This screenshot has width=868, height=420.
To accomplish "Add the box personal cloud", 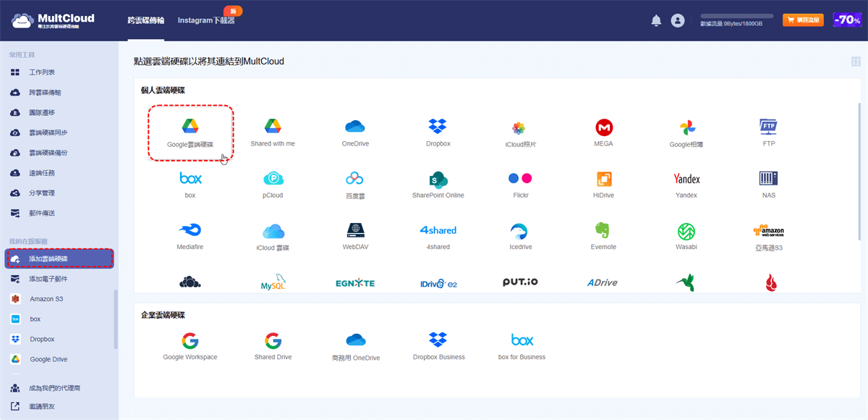I will pyautogui.click(x=190, y=185).
